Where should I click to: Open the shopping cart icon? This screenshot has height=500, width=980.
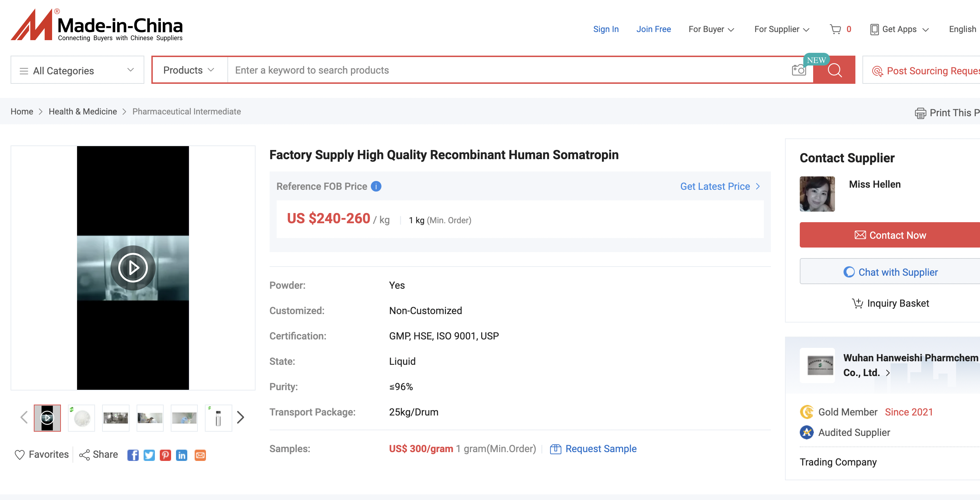pos(835,29)
